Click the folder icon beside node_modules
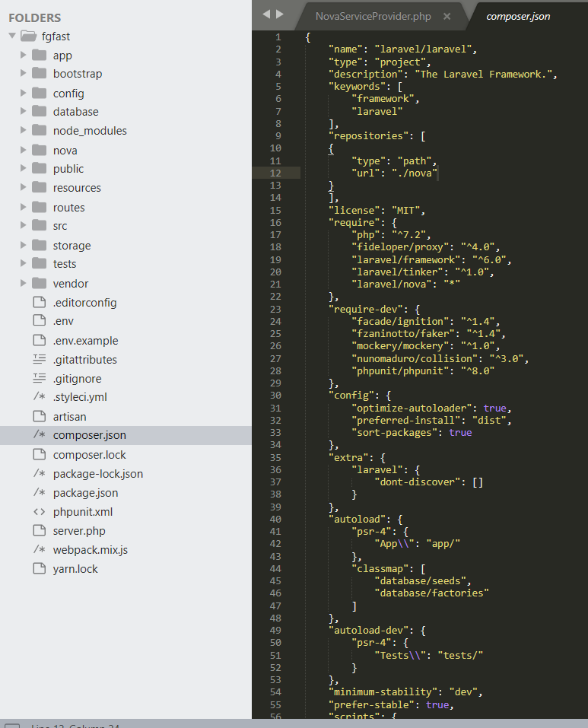588x728 pixels. click(41, 130)
